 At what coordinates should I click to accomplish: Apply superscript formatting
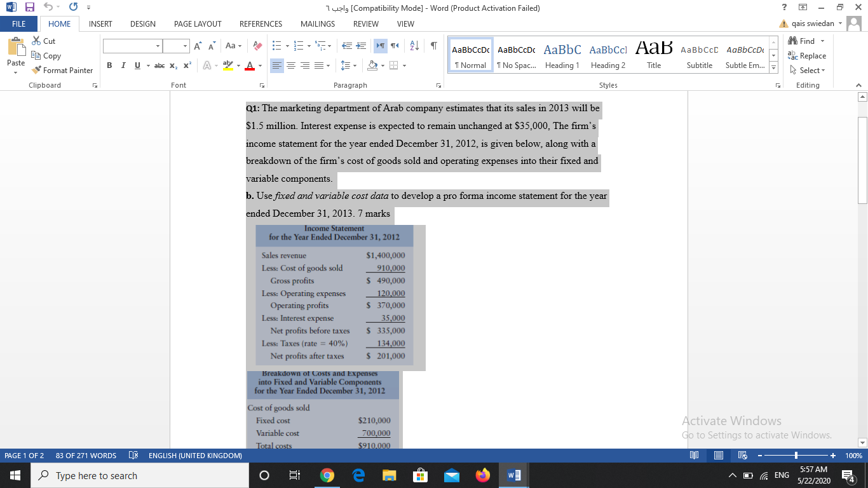click(187, 65)
